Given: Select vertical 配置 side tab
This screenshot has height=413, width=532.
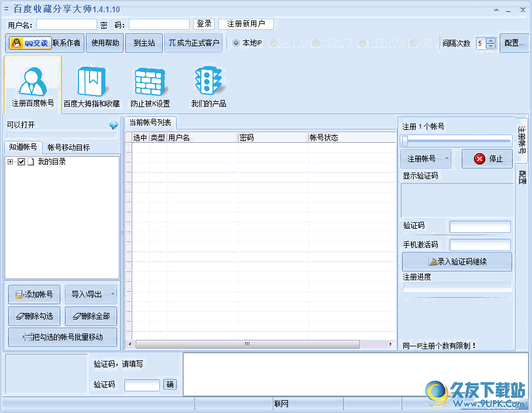Looking at the screenshot, I should point(522,177).
